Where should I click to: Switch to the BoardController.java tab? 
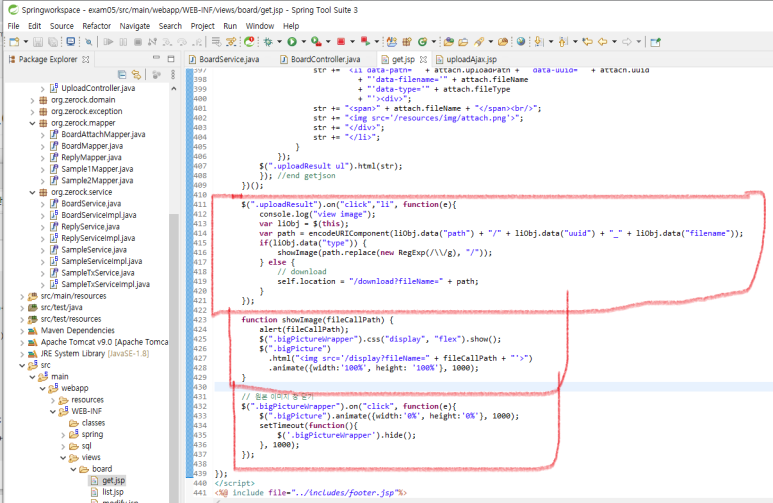tap(320, 59)
